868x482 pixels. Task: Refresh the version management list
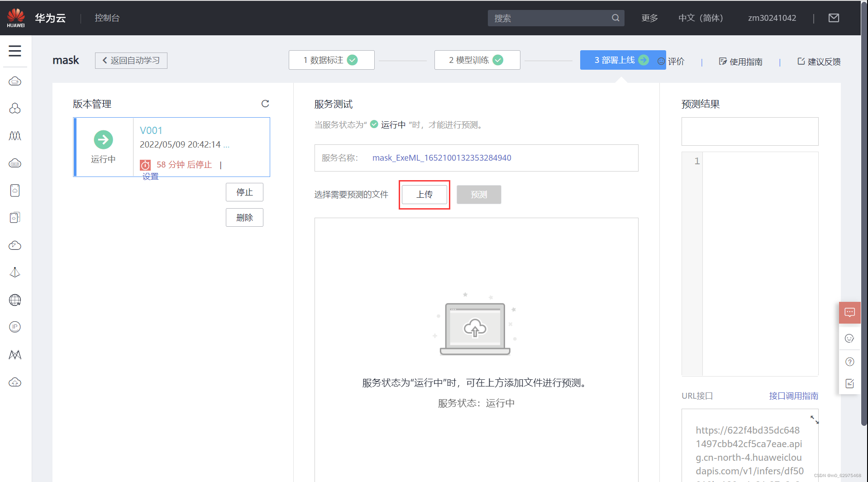point(265,104)
